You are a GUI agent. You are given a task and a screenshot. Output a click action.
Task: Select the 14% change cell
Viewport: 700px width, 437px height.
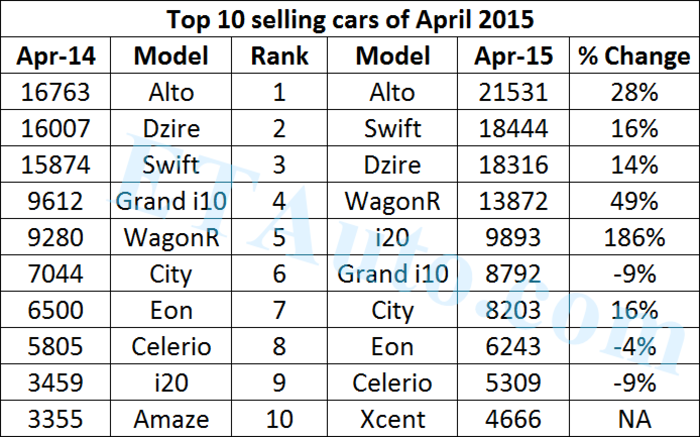tap(633, 166)
